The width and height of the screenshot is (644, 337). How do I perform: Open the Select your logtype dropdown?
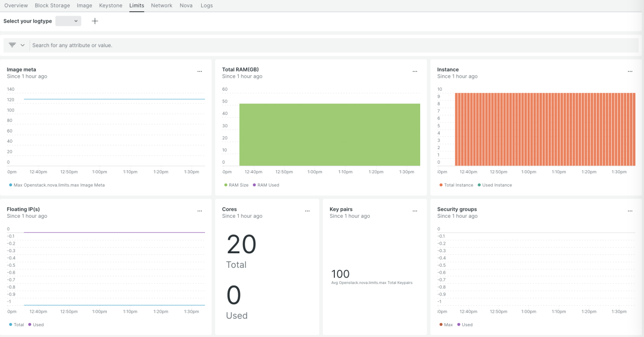[68, 21]
